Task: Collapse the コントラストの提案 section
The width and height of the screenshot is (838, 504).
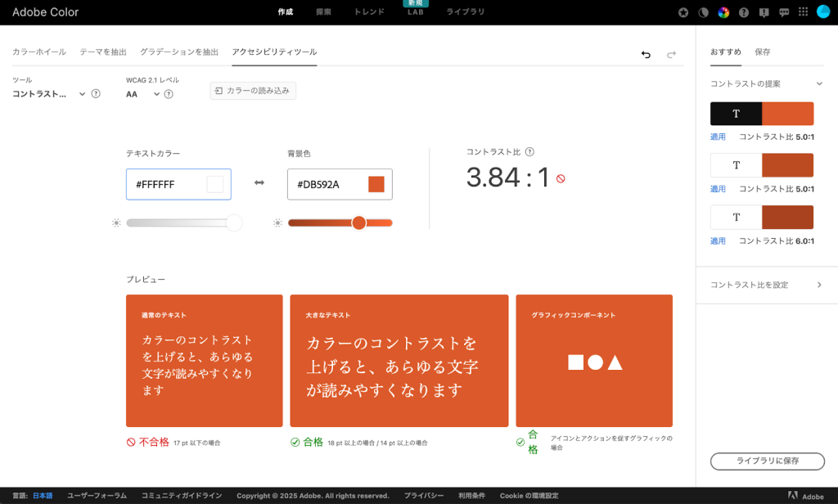Action: 818,83
